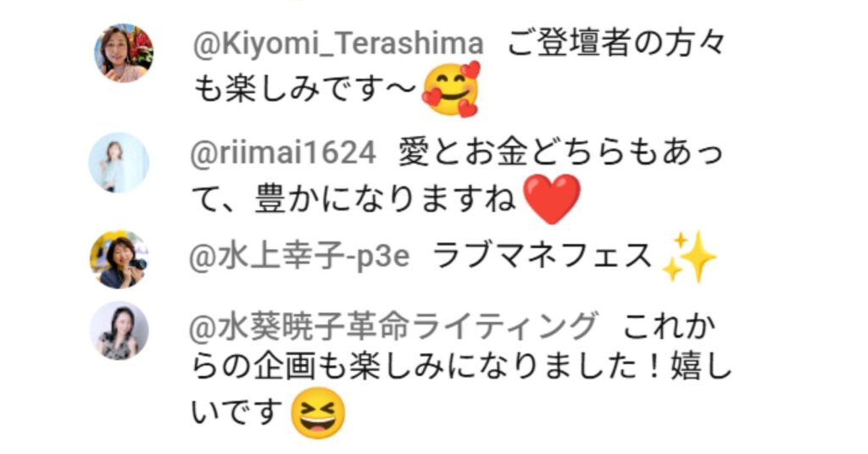Select the message text ご登壇者の方々

pyautogui.click(x=615, y=44)
